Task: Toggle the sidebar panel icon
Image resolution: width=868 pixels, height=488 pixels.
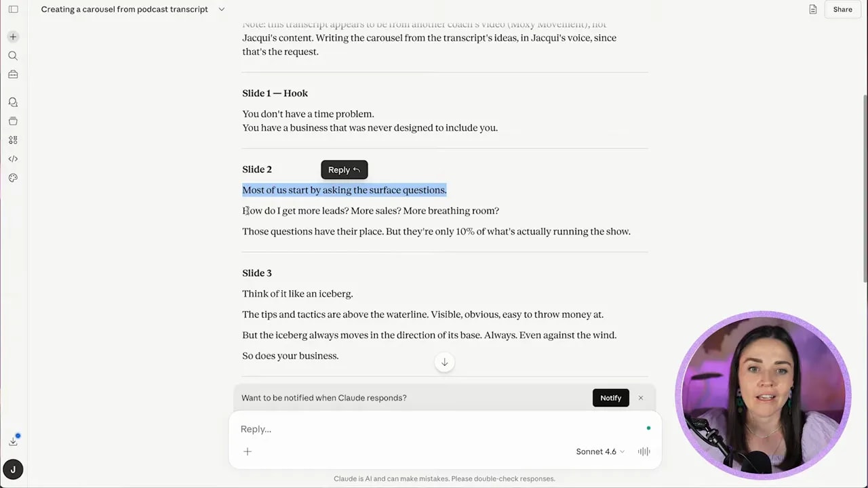Action: tap(13, 9)
